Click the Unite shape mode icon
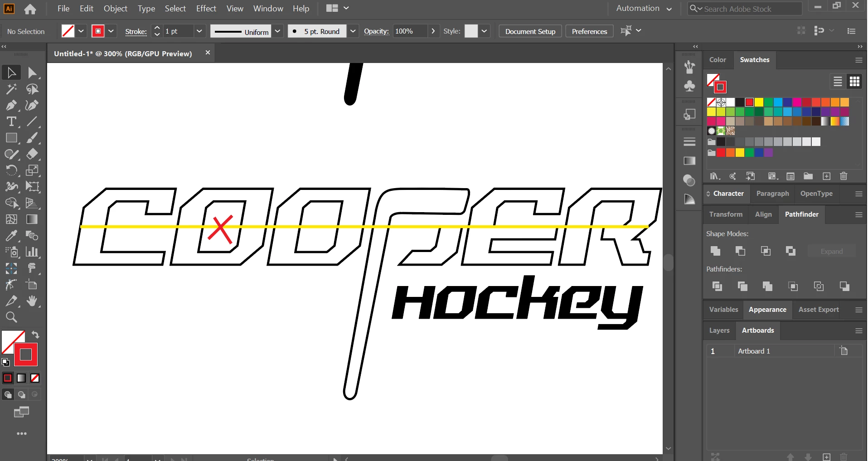 716,251
